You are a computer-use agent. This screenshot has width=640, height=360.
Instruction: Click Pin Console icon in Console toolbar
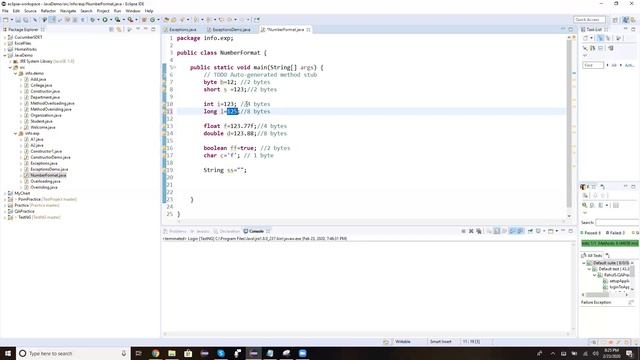[530, 231]
